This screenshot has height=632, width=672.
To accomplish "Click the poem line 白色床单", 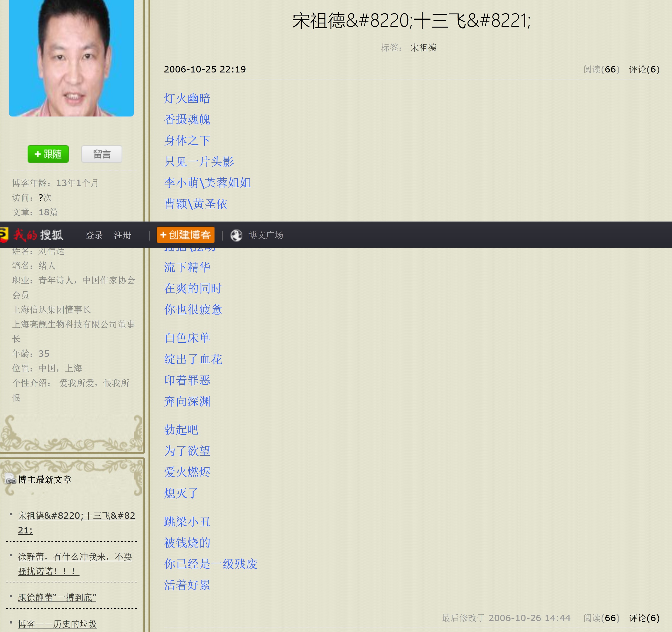I will click(x=187, y=338).
